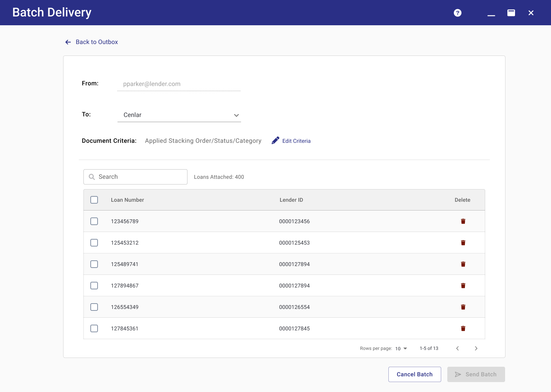Viewport: 551px width, 392px height.
Task: Click the 1-5 of 13 pagination text
Action: 429,348
